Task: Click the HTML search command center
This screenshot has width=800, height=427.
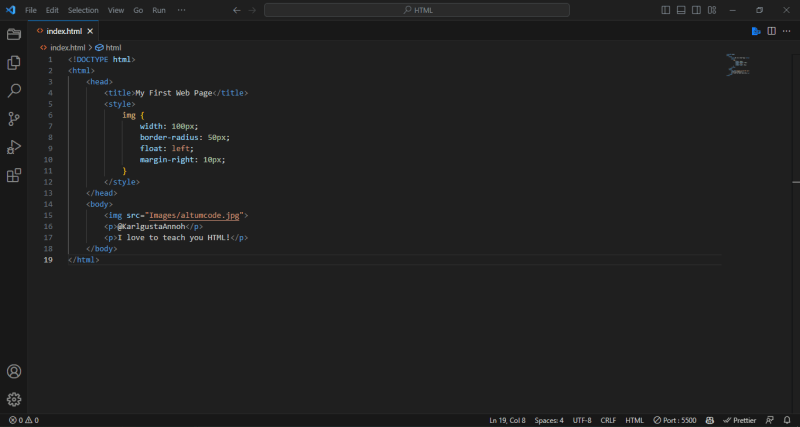Action: pyautogui.click(x=417, y=10)
